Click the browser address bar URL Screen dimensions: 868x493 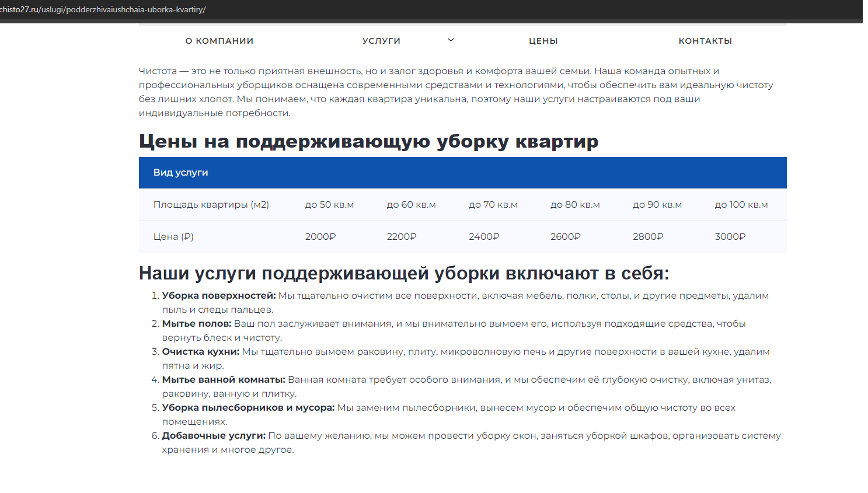point(103,10)
